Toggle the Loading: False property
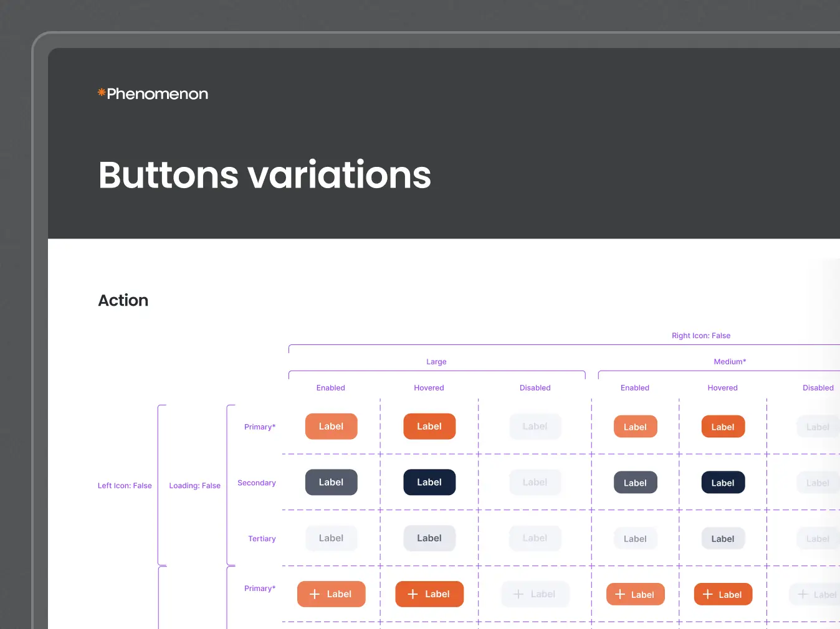The image size is (840, 629). coord(195,485)
